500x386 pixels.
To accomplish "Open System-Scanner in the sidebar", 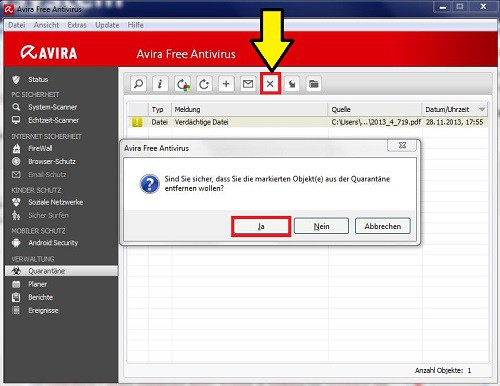I will click(x=52, y=107).
